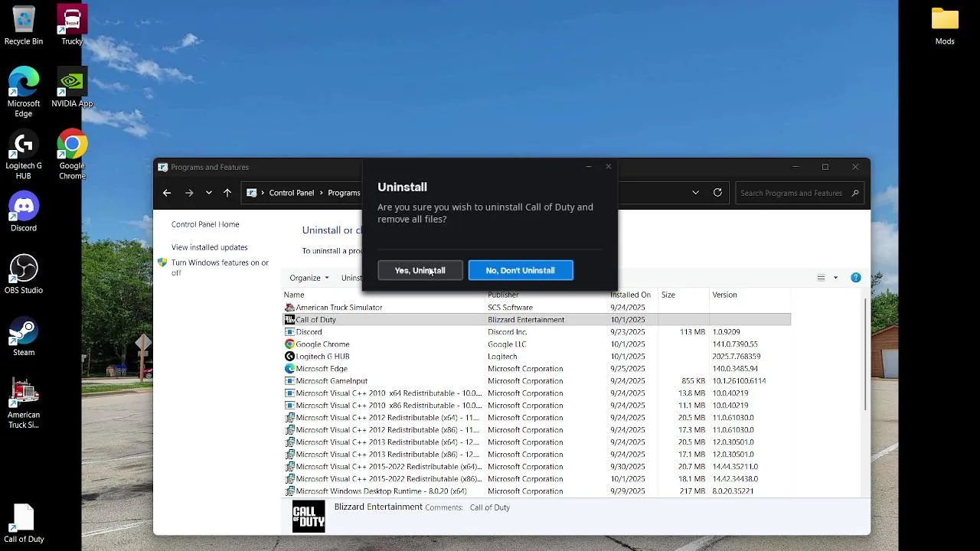Open Control Panel Home link
This screenshot has width=980, height=551.
click(205, 224)
